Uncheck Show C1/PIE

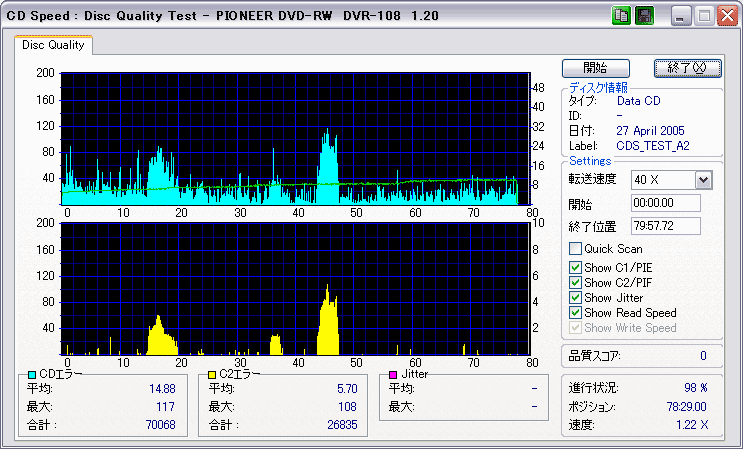pos(575,268)
